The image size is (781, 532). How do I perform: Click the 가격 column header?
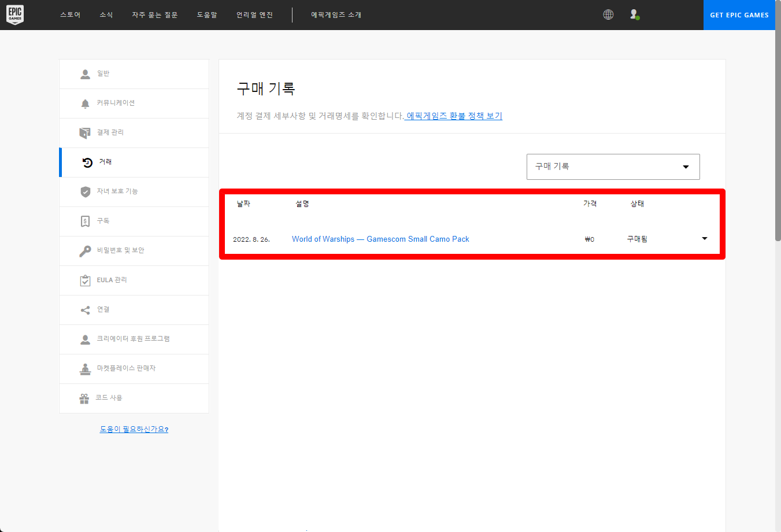tap(590, 204)
